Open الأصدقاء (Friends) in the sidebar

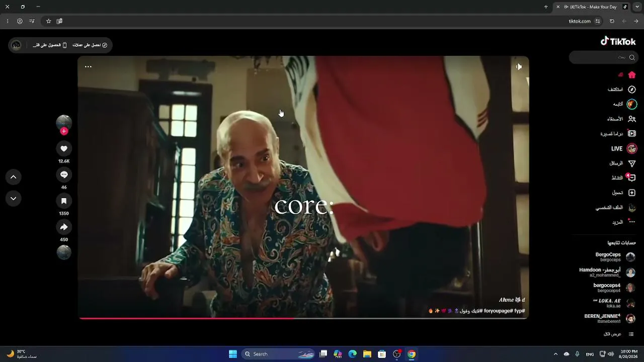[x=621, y=119]
